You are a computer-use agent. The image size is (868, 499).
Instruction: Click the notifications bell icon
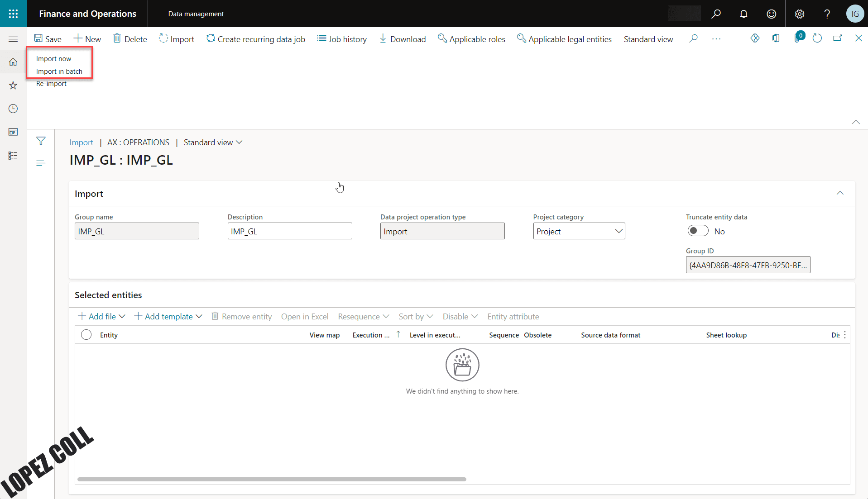tap(743, 14)
